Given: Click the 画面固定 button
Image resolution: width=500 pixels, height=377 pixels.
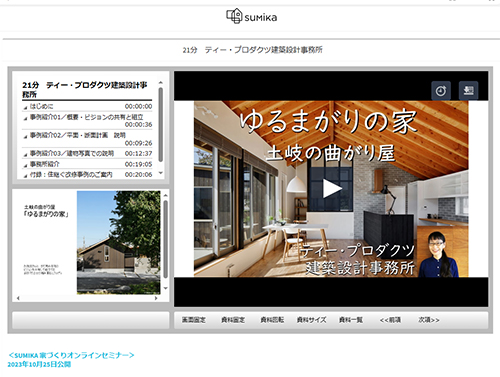Looking at the screenshot, I should [193, 320].
